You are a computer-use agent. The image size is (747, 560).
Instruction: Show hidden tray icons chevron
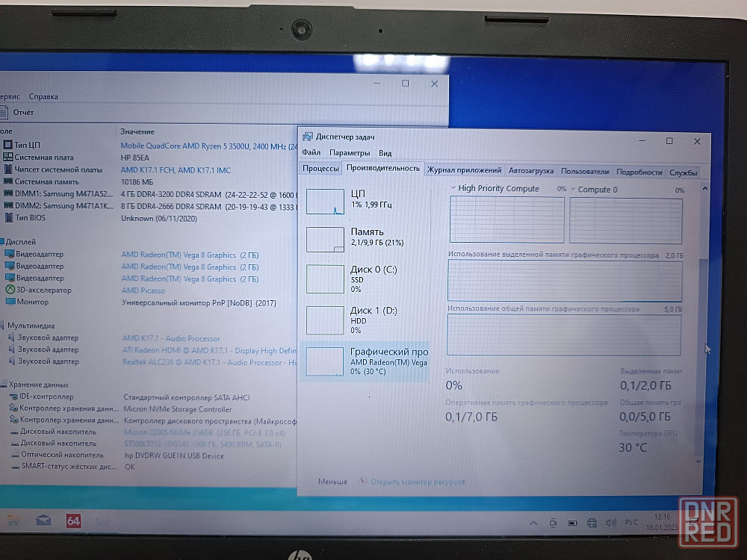(x=533, y=523)
